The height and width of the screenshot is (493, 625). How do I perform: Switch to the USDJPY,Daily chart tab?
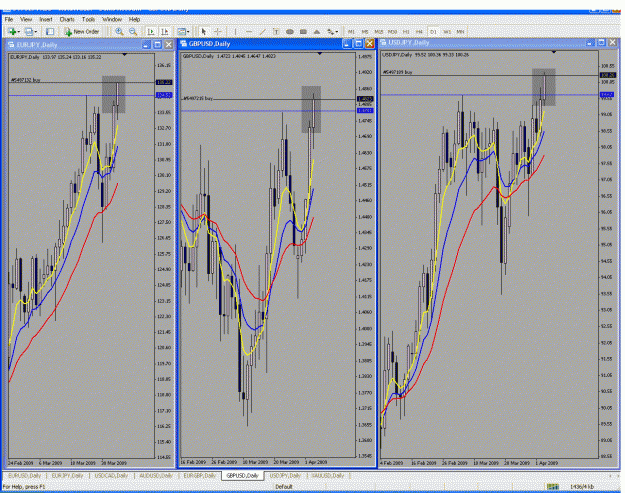pos(285,475)
